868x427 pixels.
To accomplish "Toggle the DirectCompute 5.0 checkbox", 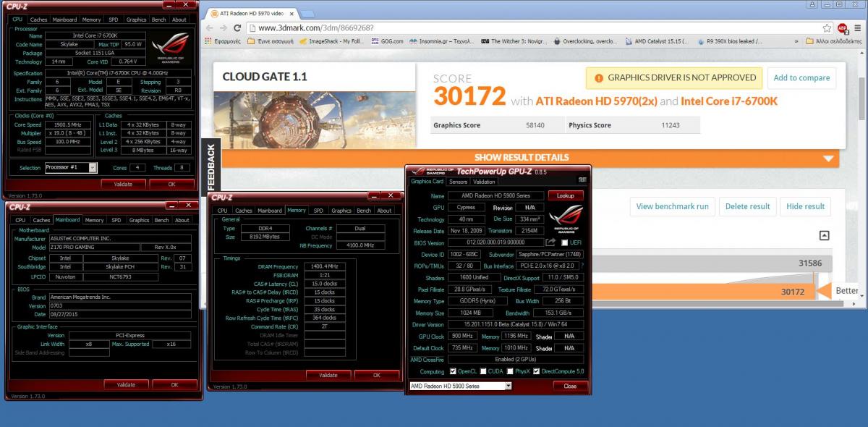I will click(536, 371).
